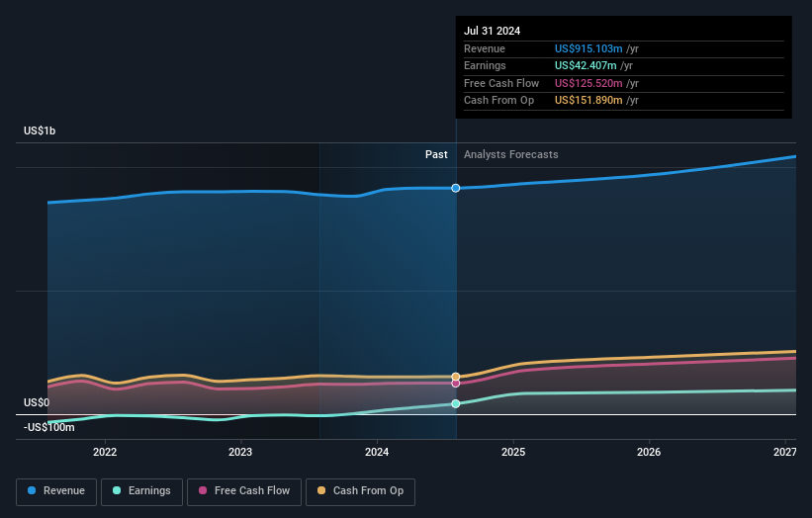Click the Jul 31 2024 tooltip date

tap(492, 31)
